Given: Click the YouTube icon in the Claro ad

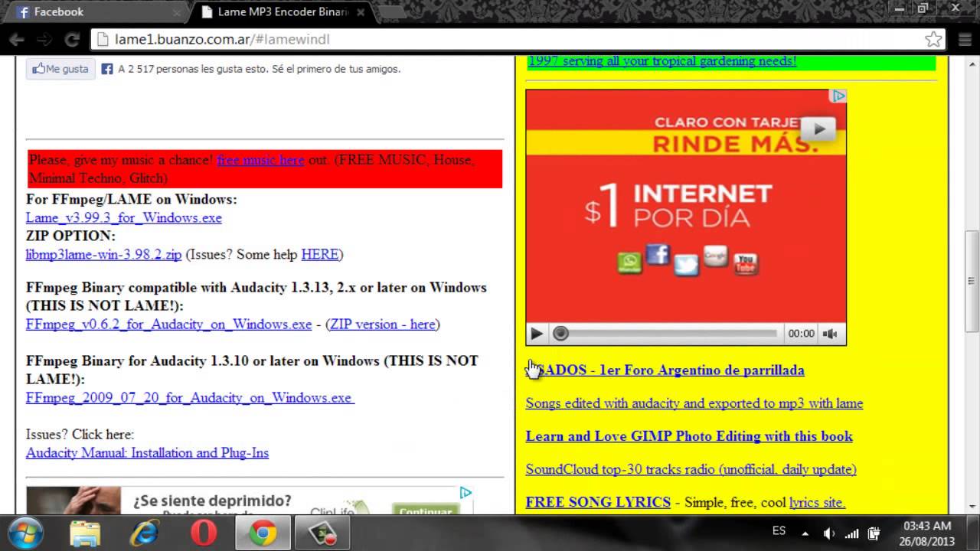Looking at the screenshot, I should 746,264.
